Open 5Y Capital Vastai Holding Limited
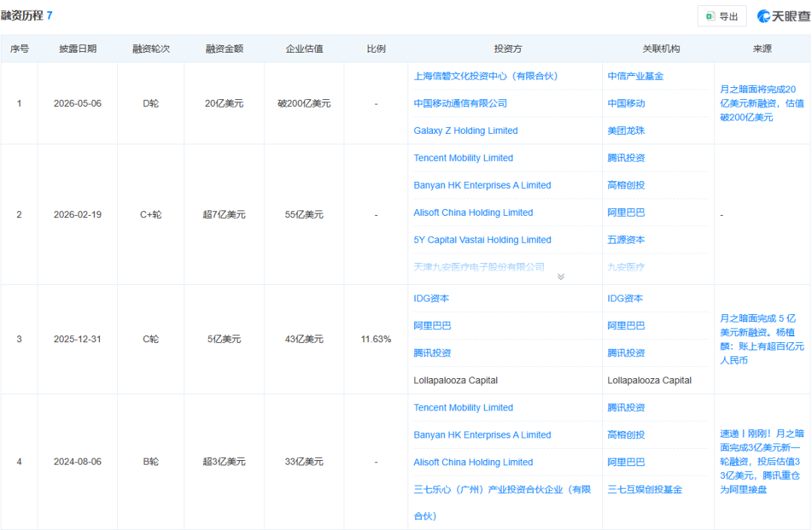This screenshot has width=812, height=530. [x=482, y=240]
